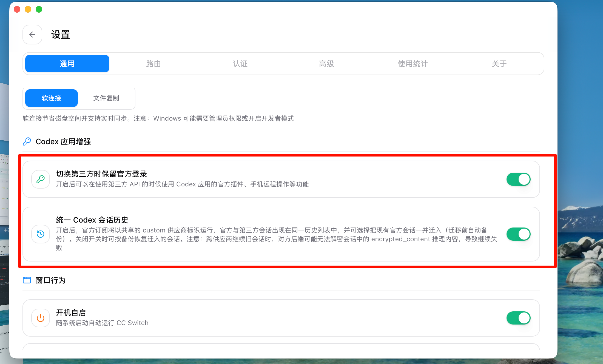
Task: Click the 设置 page title
Action: tap(61, 35)
